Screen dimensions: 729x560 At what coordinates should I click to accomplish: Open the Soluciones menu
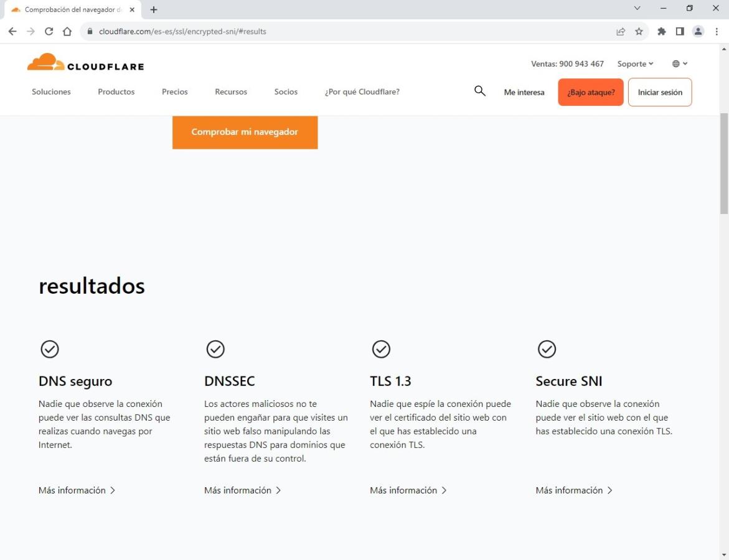[x=51, y=91]
